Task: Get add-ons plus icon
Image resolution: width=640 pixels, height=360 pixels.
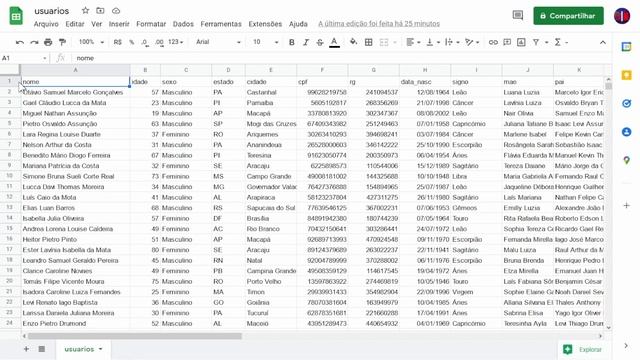Action: pos(627,205)
